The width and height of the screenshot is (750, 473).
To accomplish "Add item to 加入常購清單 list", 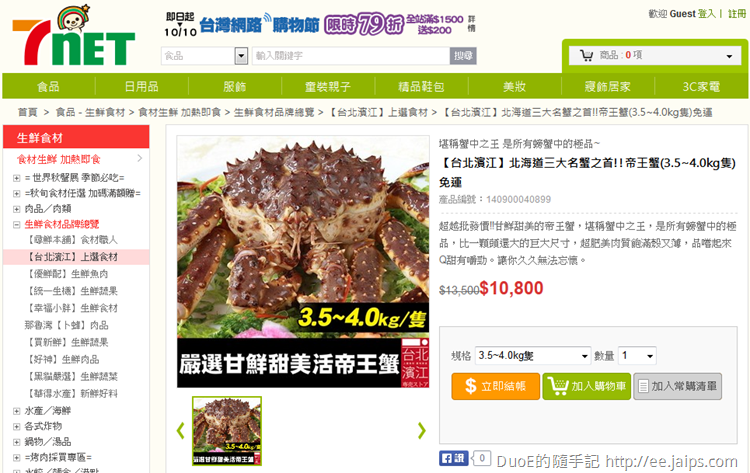I will (677, 386).
